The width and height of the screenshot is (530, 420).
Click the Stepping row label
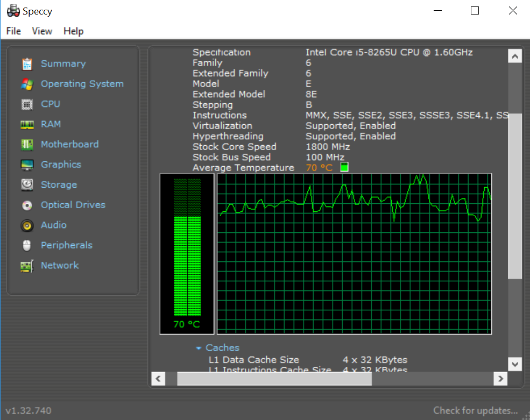(213, 105)
